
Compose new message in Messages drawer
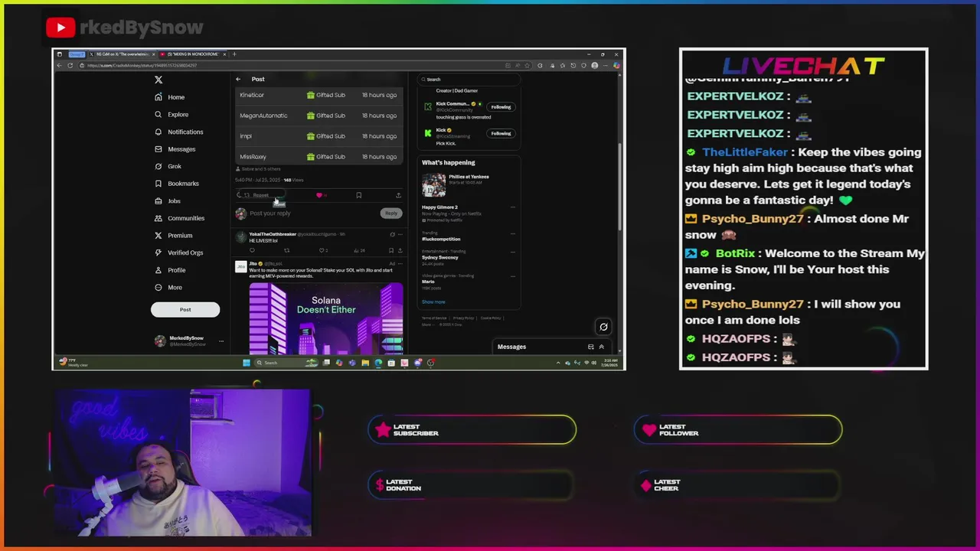590,347
